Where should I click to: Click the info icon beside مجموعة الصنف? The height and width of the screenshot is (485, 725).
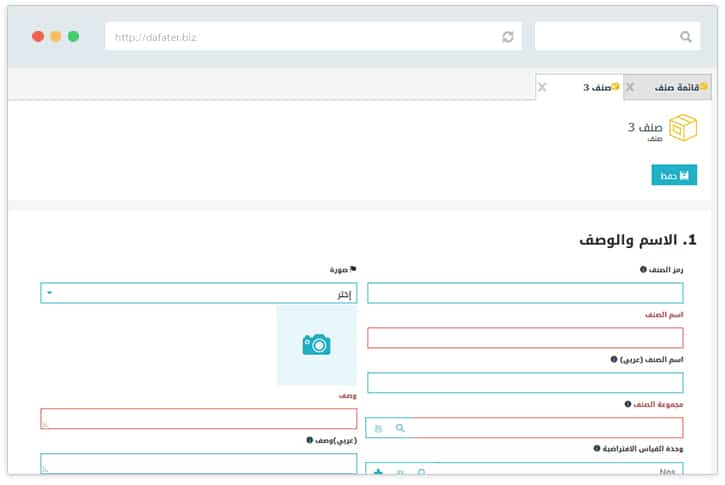coord(628,404)
